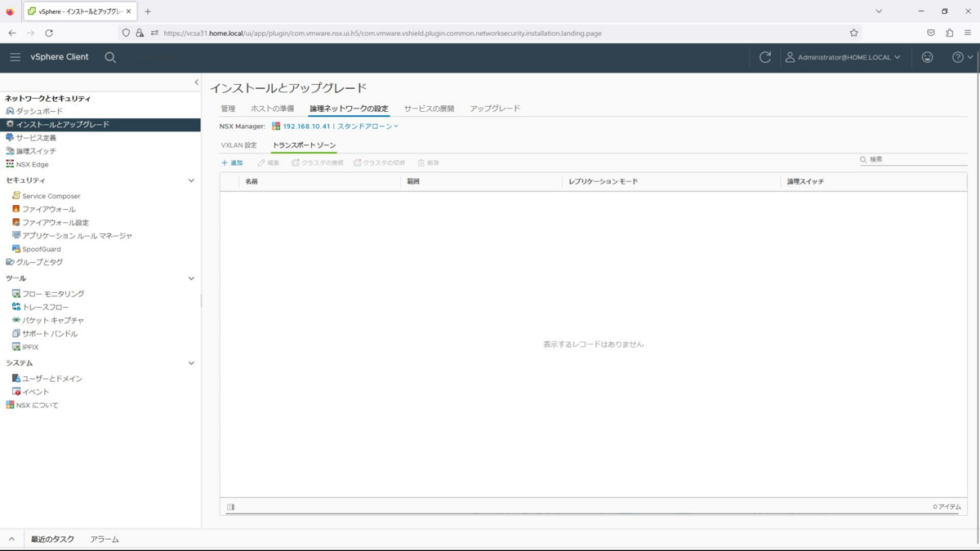The image size is (980, 551).
Task: Open the Pocket save icon in the browser toolbar
Action: (x=931, y=33)
